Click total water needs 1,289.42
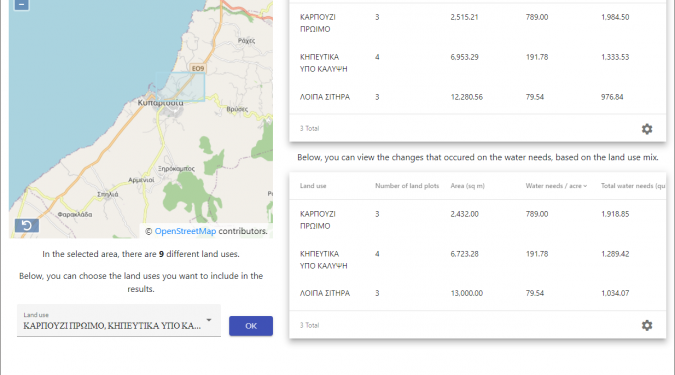Screen dimensions: 675x375 click(x=615, y=254)
